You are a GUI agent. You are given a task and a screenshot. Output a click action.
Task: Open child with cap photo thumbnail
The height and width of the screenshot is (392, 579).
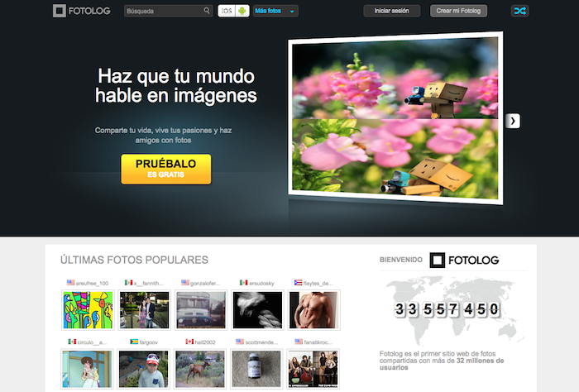tap(143, 369)
